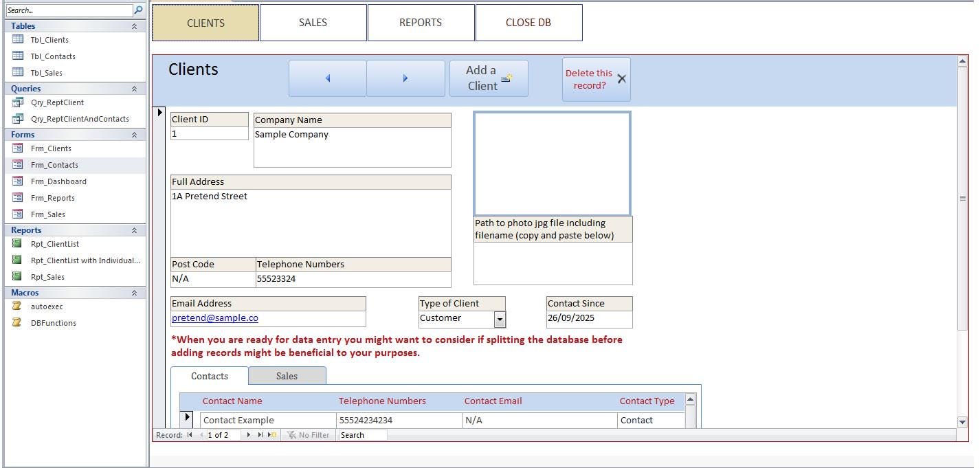980x468 pixels.
Task: Click the Company Name field
Action: point(353,147)
